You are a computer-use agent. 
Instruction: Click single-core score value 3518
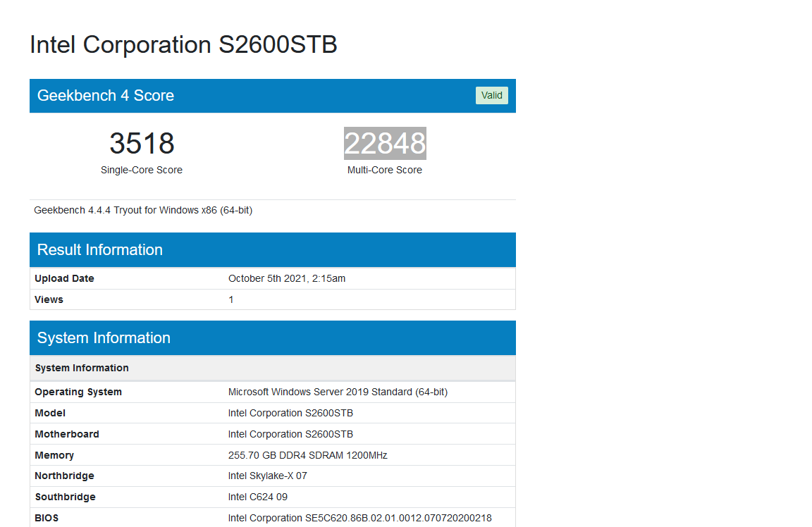142,144
